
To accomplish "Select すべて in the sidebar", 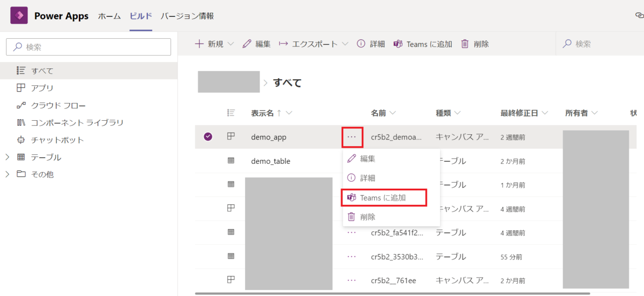I will 89,71.
